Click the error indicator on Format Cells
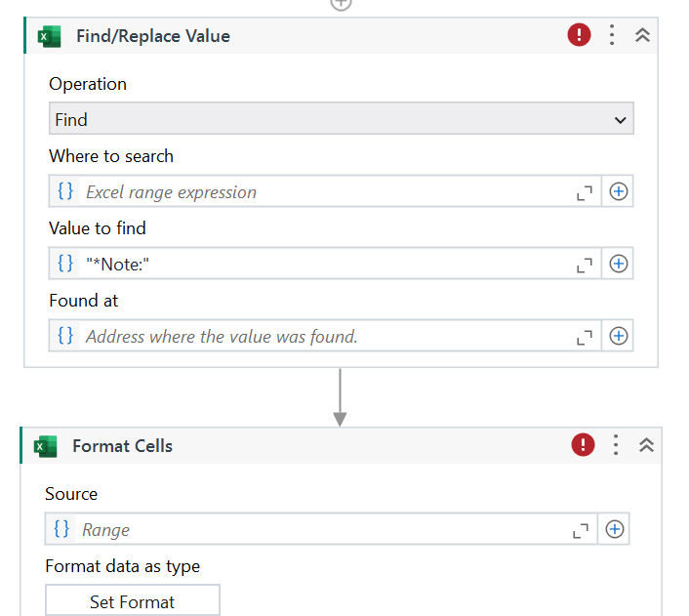 [583, 444]
